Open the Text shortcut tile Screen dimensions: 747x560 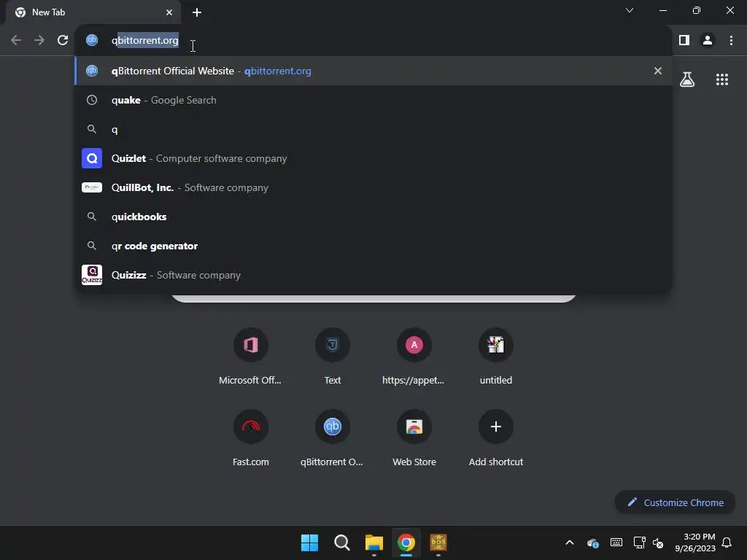[x=333, y=356]
